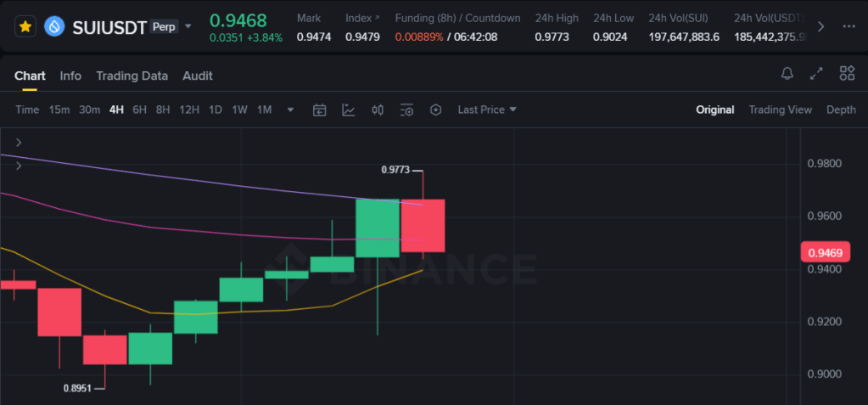Select the 15m interval

click(x=59, y=110)
